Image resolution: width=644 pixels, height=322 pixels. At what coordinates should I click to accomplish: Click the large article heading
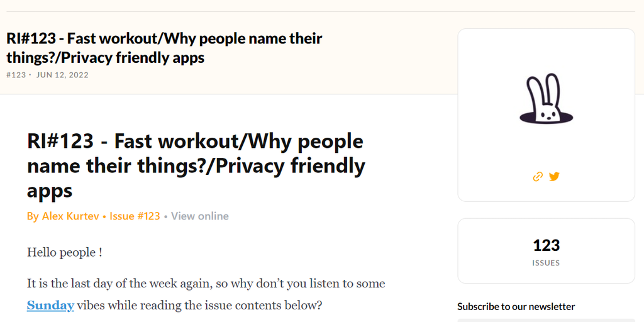[x=196, y=165]
